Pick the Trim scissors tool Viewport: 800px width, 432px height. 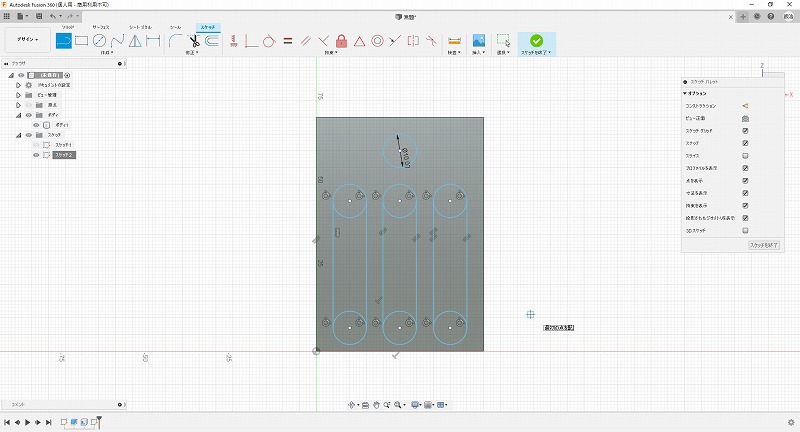coord(193,41)
